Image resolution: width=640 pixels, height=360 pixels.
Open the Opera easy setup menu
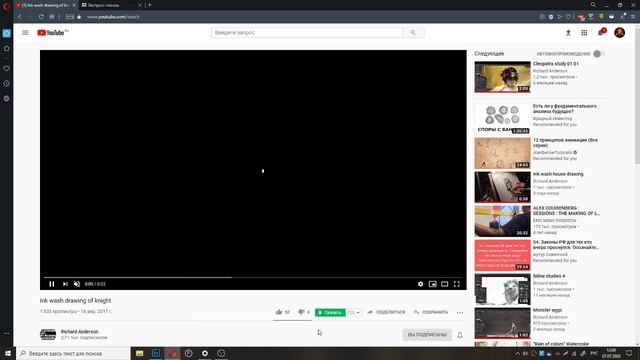coord(633,17)
